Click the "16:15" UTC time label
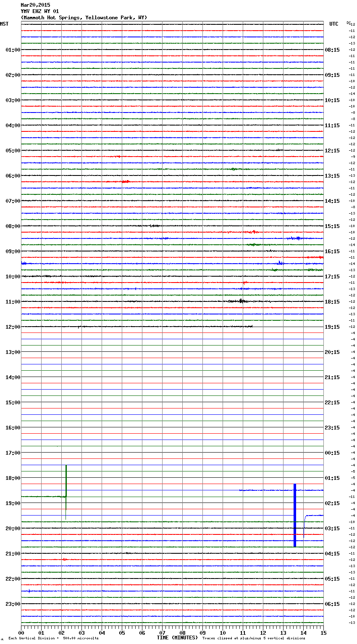This screenshot has width=357, height=644. [x=332, y=251]
